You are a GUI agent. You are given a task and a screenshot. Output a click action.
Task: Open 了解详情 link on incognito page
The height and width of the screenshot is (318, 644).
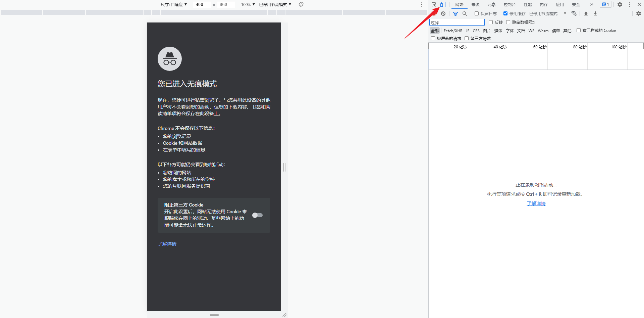167,244
